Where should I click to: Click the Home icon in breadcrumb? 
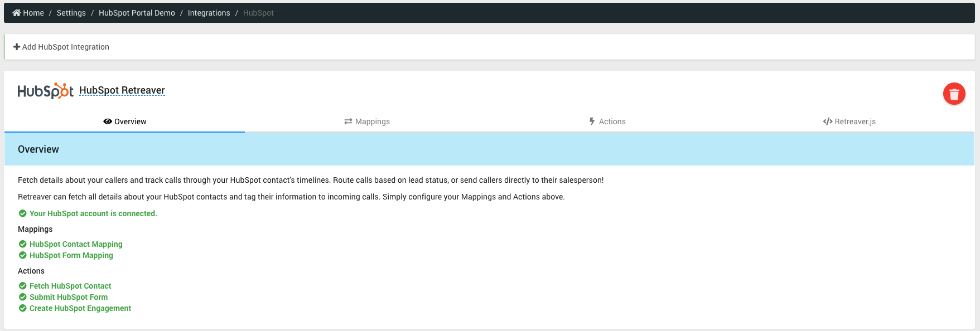click(17, 13)
